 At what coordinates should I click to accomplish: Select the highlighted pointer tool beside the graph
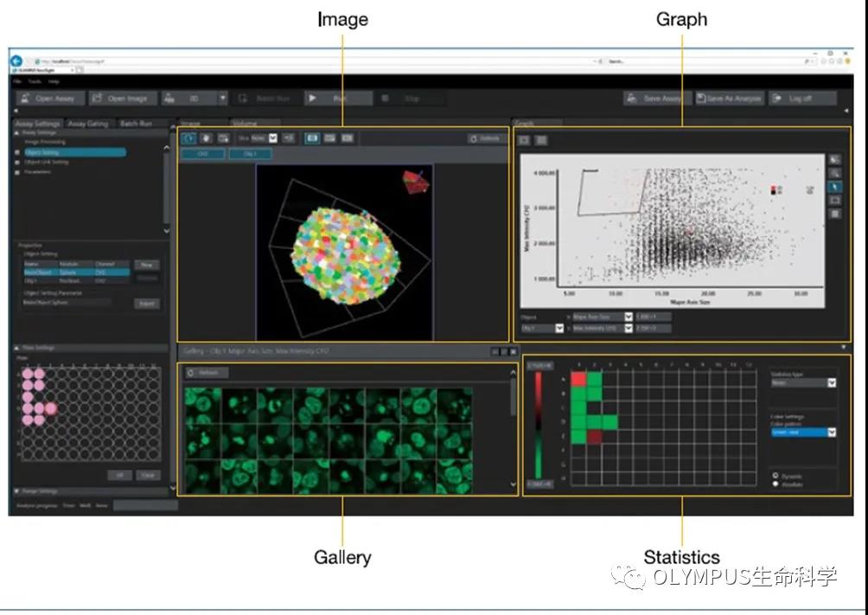(834, 187)
